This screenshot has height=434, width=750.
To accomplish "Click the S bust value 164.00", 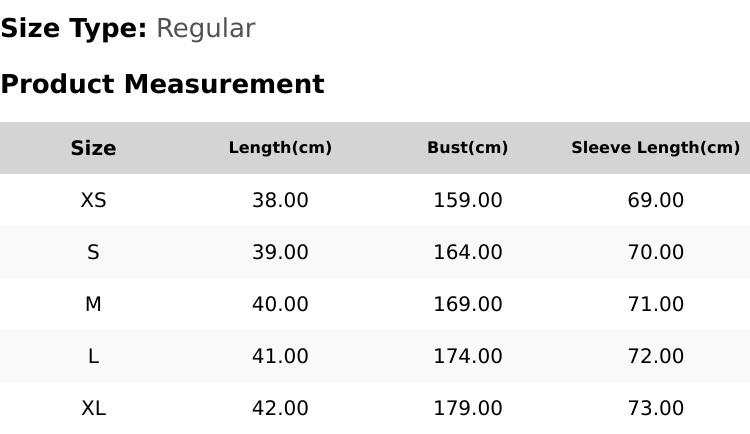I will coord(468,252).
